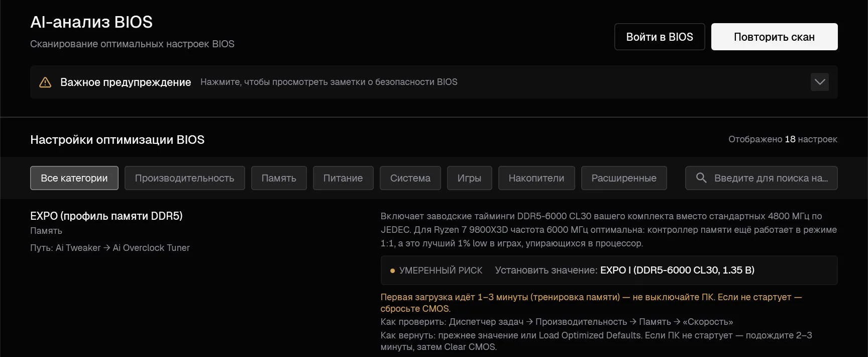This screenshot has width=868, height=357.
Task: Click the 'Повторить скан' button
Action: click(774, 37)
